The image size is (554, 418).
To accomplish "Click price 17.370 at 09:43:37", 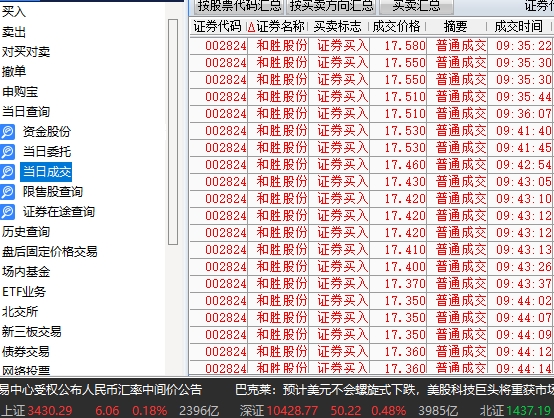I will [405, 284].
